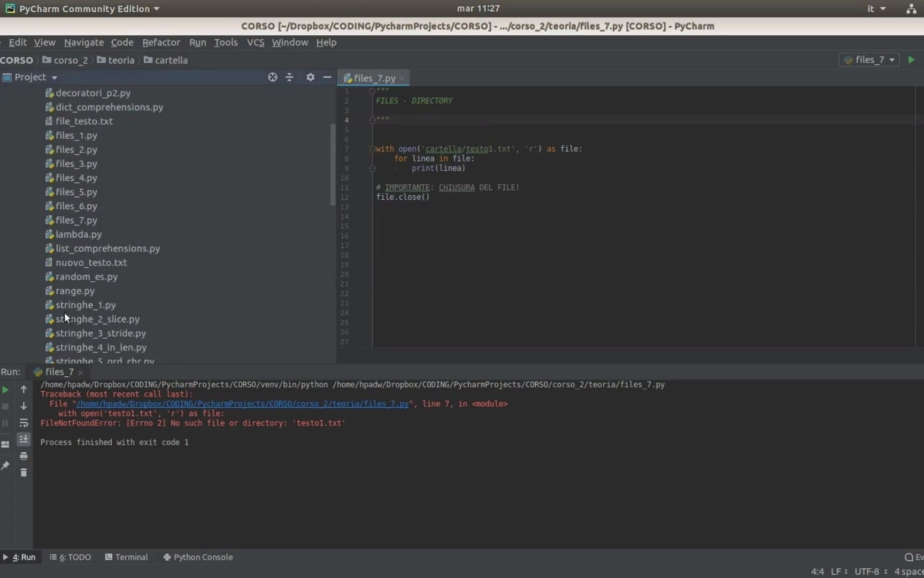
Task: Click the Up the Stack Trace arrow
Action: [x=24, y=389]
